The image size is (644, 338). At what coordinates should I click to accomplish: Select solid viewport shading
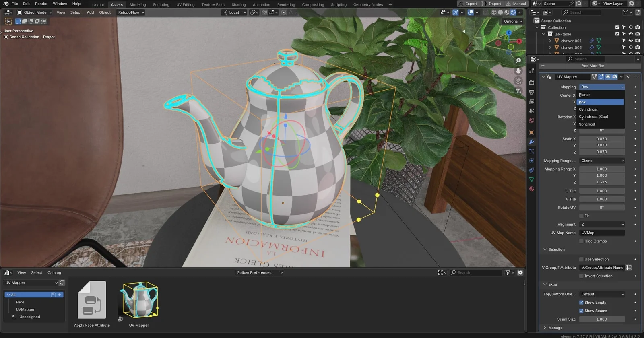coord(500,12)
